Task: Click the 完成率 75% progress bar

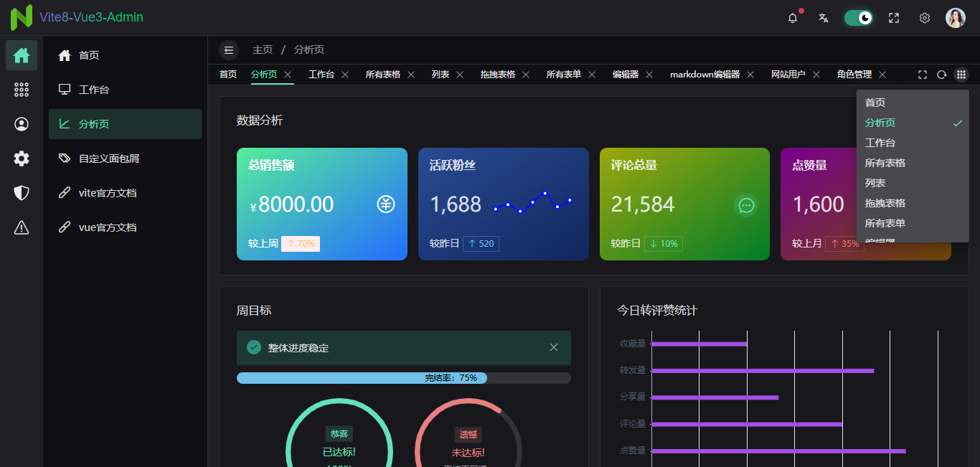Action: coord(404,378)
